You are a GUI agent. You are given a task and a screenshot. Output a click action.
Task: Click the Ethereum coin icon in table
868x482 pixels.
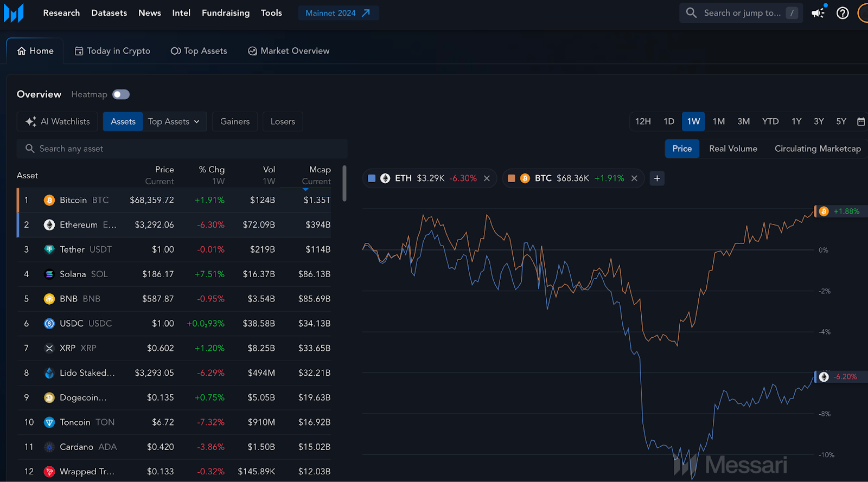(x=49, y=225)
